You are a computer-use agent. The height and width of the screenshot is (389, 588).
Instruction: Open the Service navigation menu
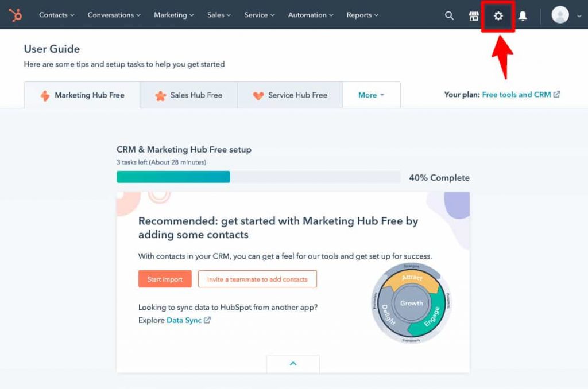(x=260, y=15)
